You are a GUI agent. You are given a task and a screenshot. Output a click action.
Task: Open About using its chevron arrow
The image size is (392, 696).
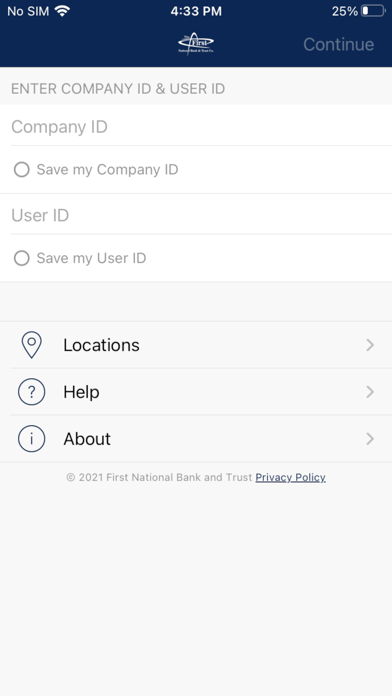tap(370, 439)
